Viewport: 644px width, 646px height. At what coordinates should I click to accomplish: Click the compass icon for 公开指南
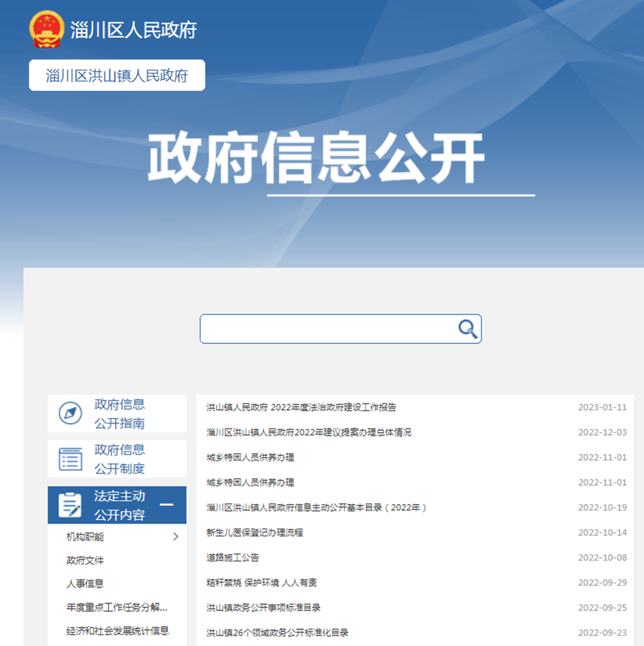pos(70,414)
